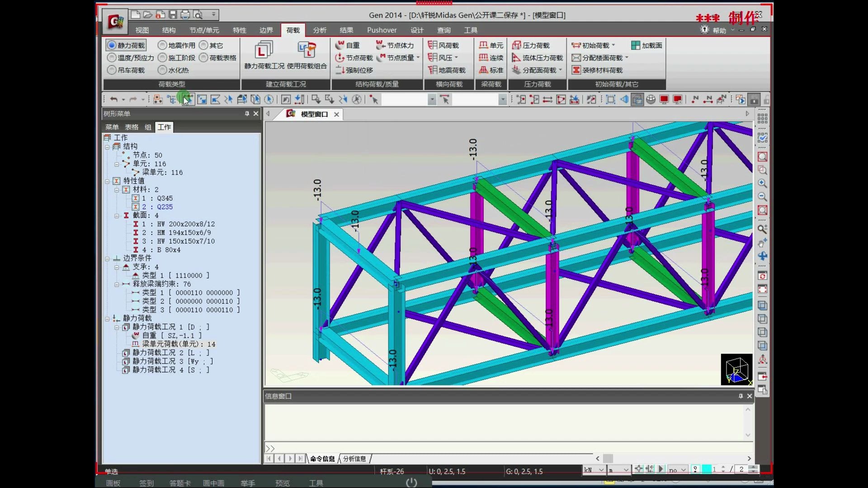This screenshot has width=868, height=488.
Task: Click the 3D view cube navigator
Action: tap(736, 370)
